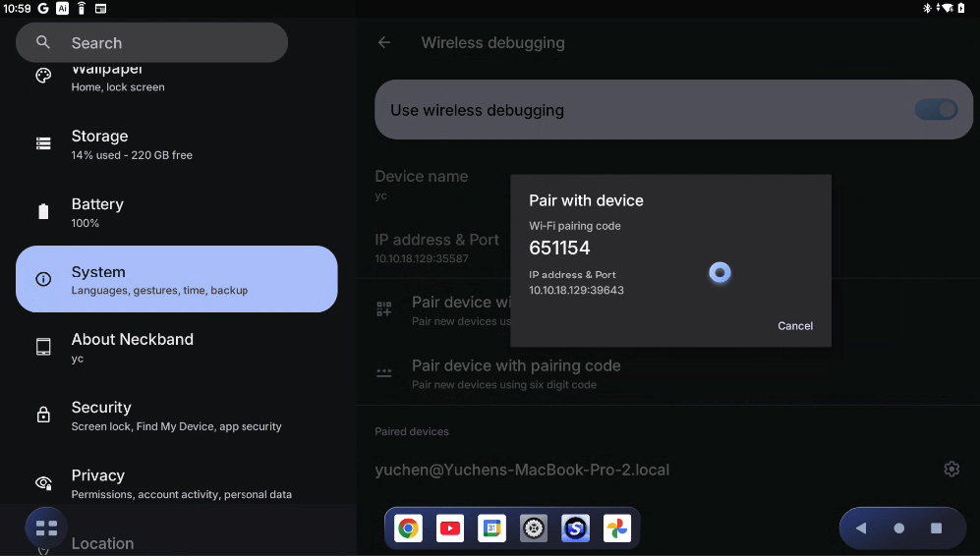
Task: Click the AI notification icon
Action: (63, 8)
